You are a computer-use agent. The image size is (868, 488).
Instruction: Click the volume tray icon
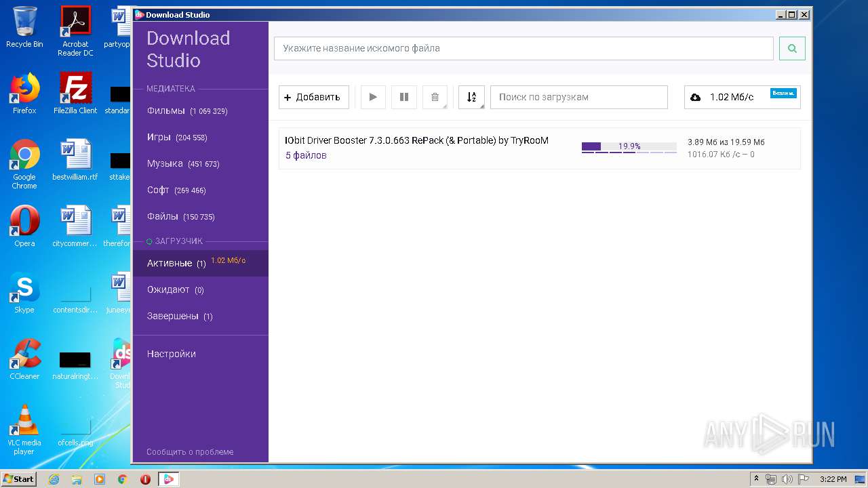pos(787,479)
